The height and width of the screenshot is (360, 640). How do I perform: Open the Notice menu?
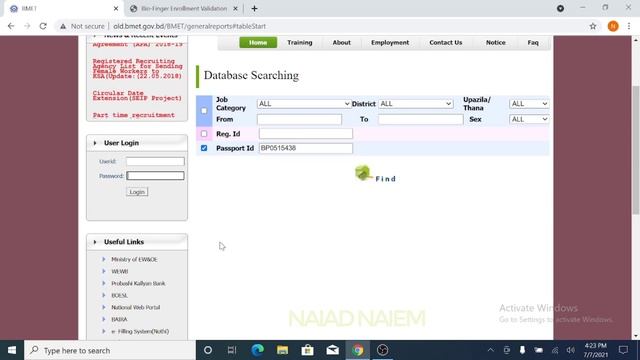[496, 42]
